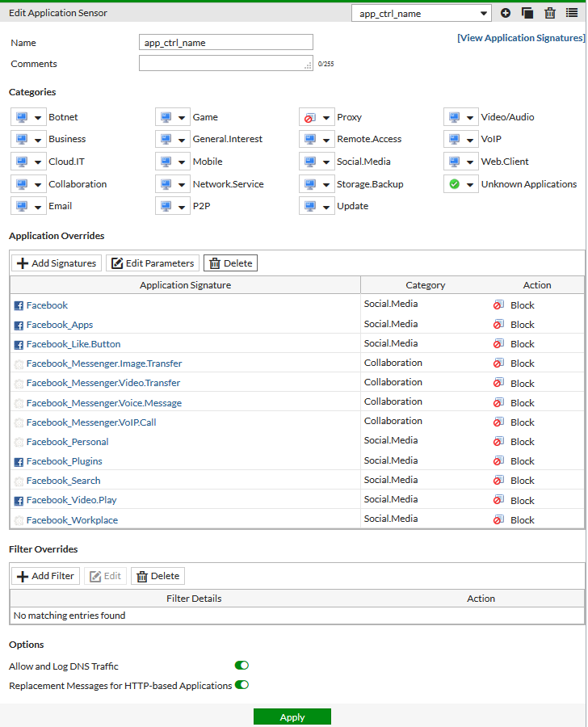Click block icon in Facebook_Search row

pos(499,481)
